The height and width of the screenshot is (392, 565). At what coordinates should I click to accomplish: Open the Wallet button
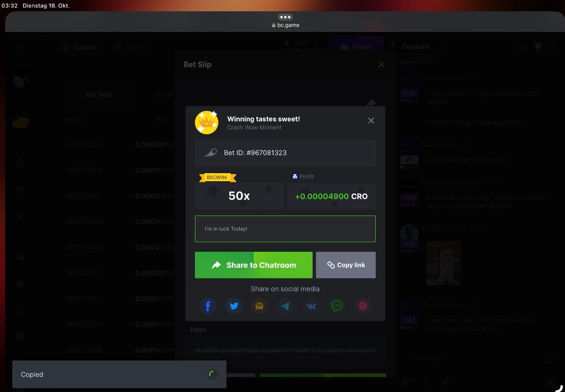tap(356, 47)
